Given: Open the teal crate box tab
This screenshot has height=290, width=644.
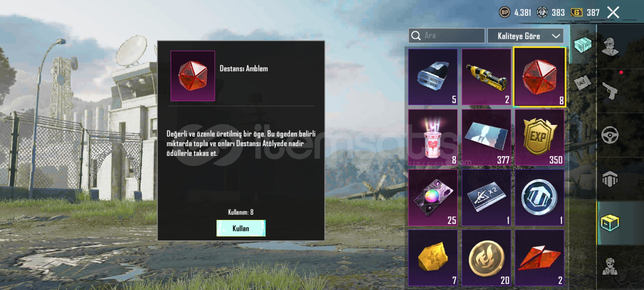Looking at the screenshot, I should tap(583, 45).
